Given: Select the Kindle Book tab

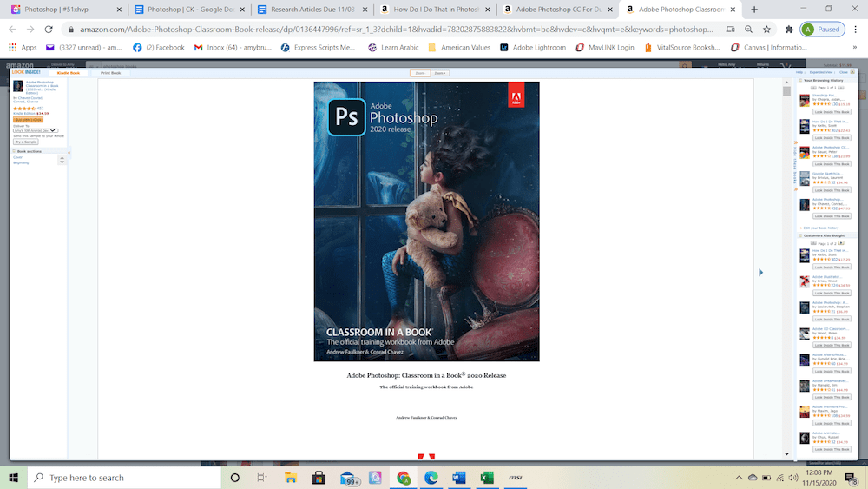Looking at the screenshot, I should pos(69,73).
